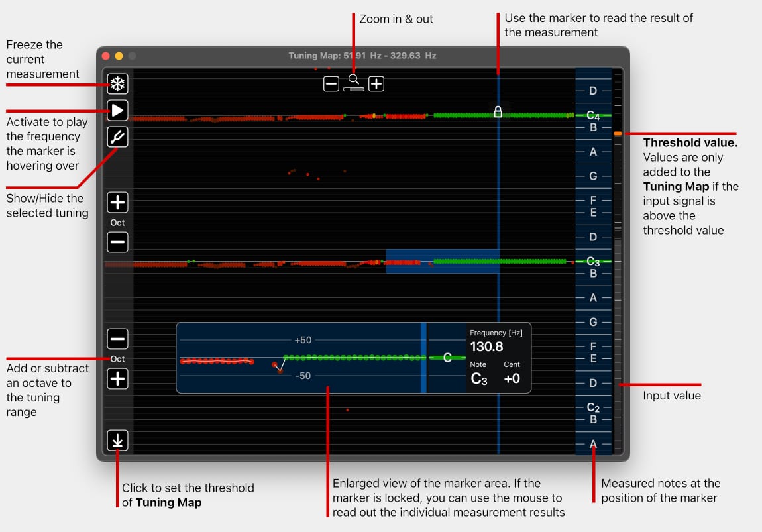This screenshot has height=532, width=762.
Task: Click the orange threshold value marker
Action: click(618, 134)
